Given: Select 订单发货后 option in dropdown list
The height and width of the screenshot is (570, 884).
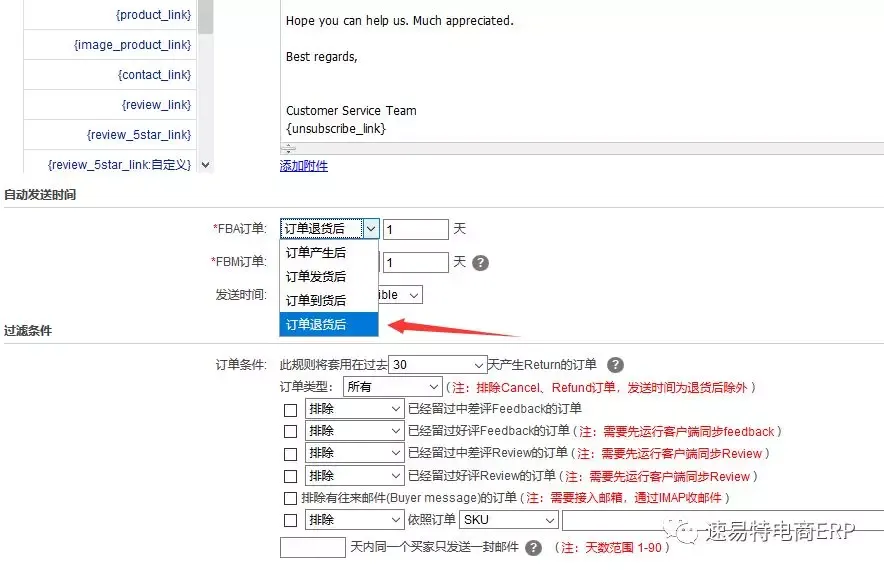Looking at the screenshot, I should [329, 277].
